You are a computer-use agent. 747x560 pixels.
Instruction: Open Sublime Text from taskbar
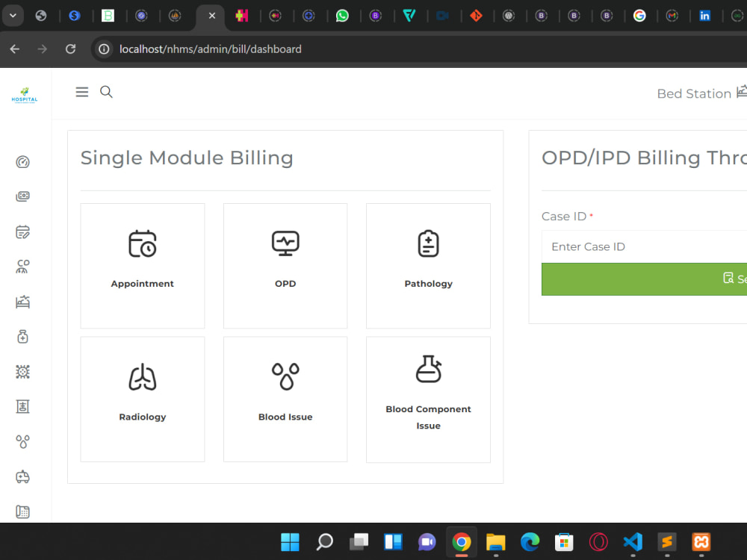[x=667, y=542]
